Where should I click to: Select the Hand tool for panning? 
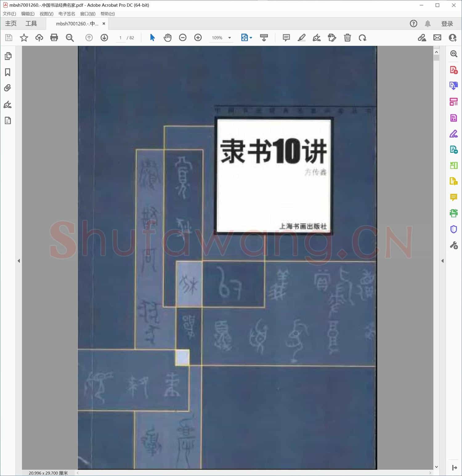[x=168, y=38]
